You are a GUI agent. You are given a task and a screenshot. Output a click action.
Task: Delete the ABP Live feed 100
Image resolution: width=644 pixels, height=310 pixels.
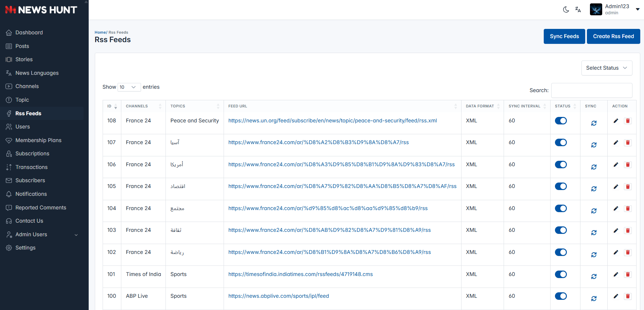point(628,296)
